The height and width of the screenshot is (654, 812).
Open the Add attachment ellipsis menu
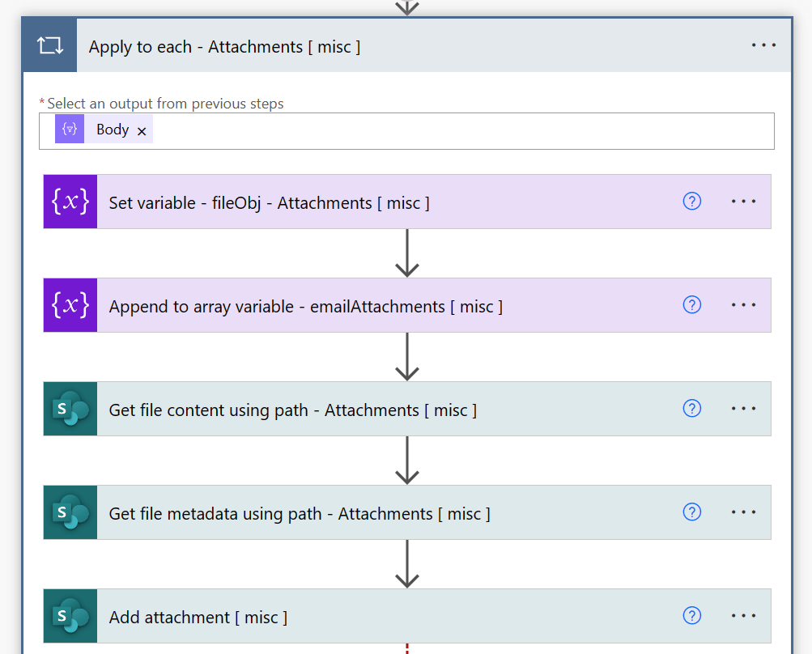pos(742,616)
